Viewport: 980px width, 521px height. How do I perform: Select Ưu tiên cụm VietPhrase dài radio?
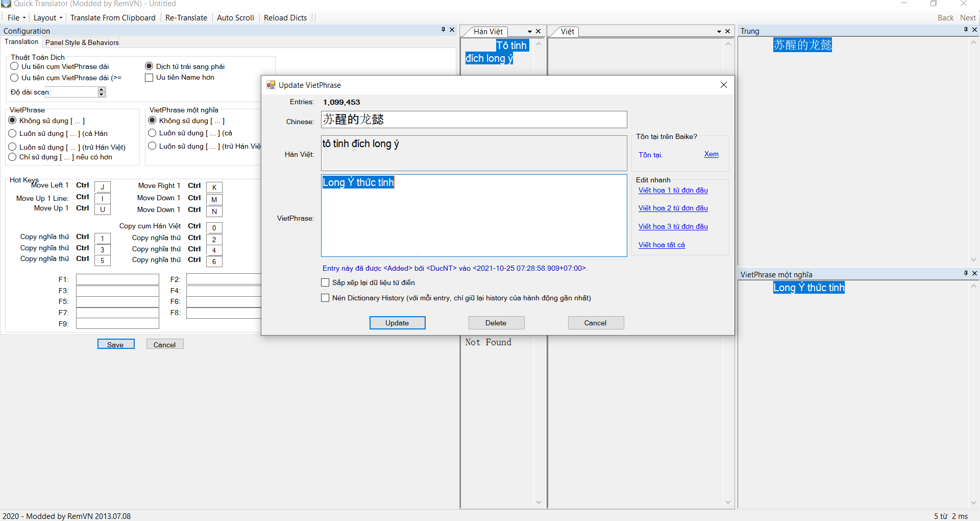[15, 66]
